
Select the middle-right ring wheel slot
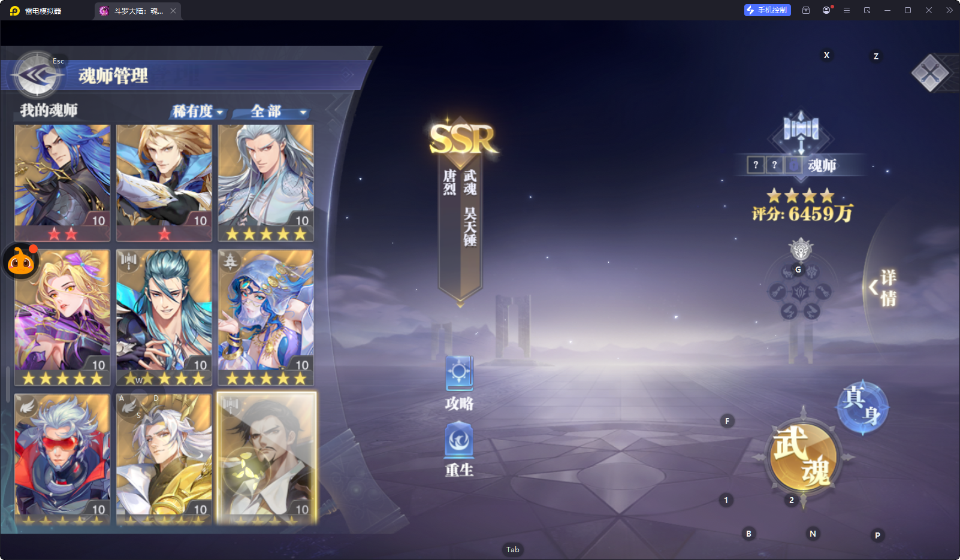pos(823,292)
